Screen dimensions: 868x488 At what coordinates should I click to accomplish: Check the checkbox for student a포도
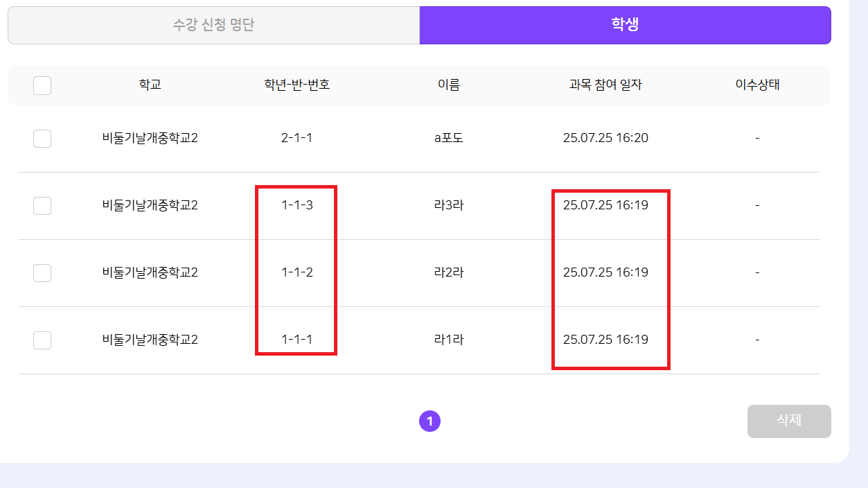(42, 139)
